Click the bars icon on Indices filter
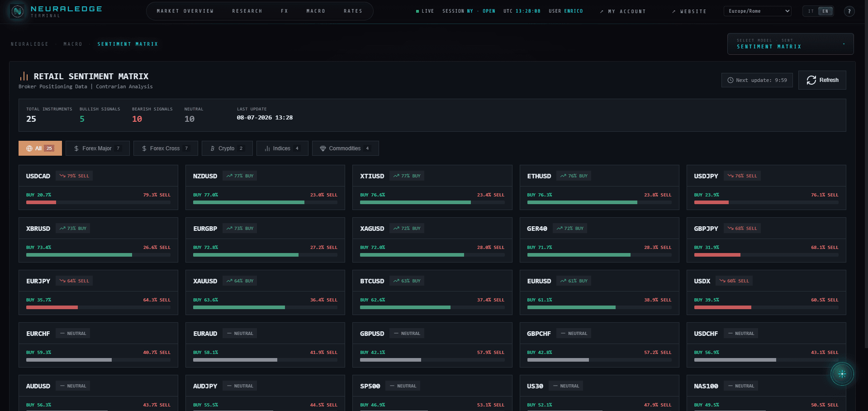The width and height of the screenshot is (868, 411). [x=267, y=148]
